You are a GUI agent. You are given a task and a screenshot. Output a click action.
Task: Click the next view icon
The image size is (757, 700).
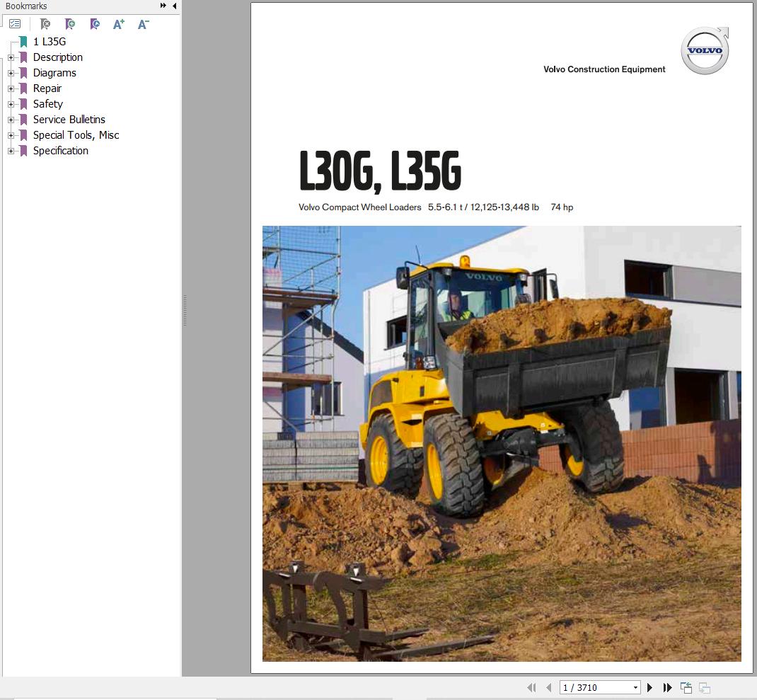point(704,687)
